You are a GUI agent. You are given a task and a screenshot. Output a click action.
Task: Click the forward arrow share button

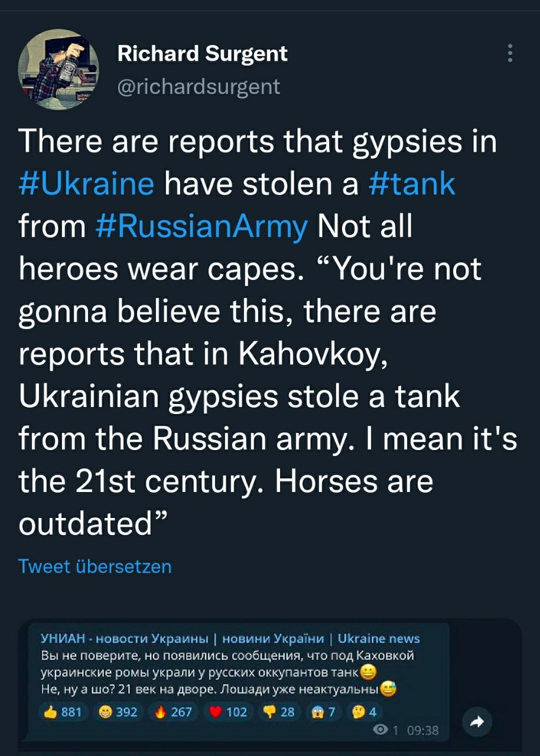click(x=477, y=721)
